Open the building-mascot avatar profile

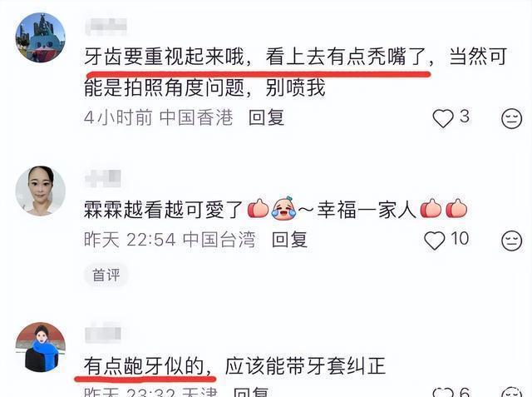click(x=41, y=37)
